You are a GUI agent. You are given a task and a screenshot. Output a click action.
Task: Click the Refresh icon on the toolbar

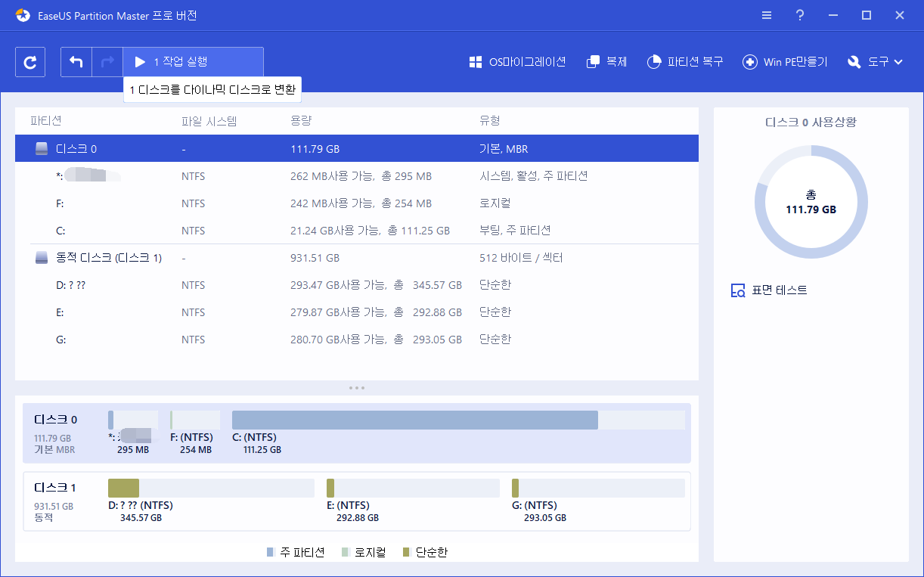[30, 61]
